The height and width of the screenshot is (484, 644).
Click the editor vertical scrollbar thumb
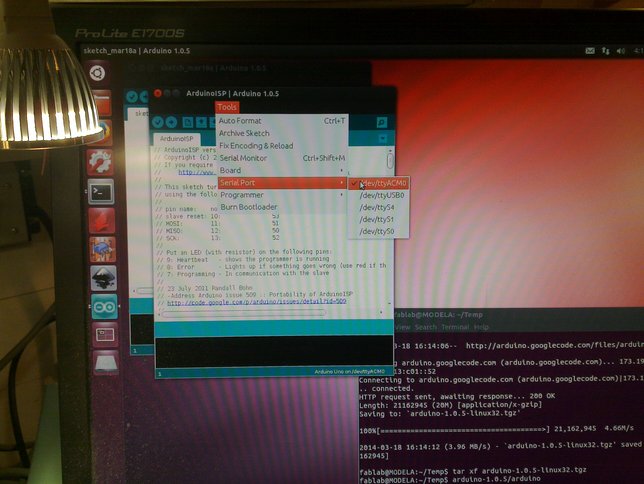pos(390,160)
